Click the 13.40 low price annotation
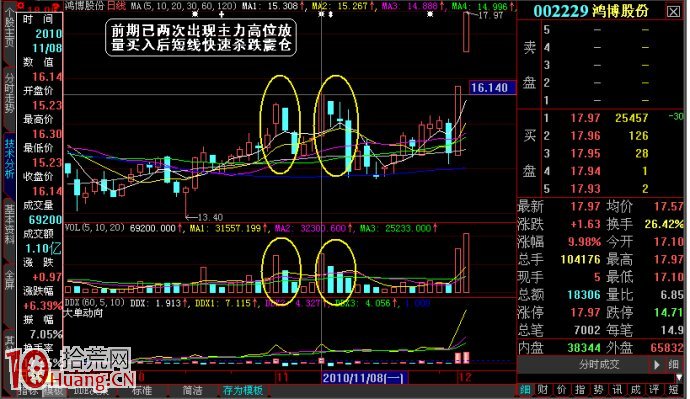Viewport: 690px width, 399px height. pyautogui.click(x=210, y=217)
